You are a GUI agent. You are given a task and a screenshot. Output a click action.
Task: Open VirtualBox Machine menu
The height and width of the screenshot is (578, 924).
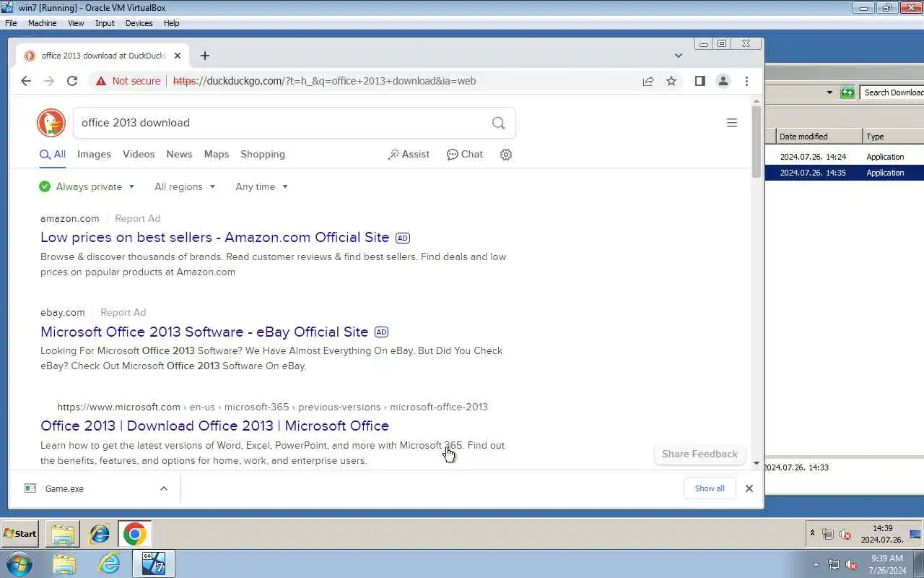tap(42, 23)
